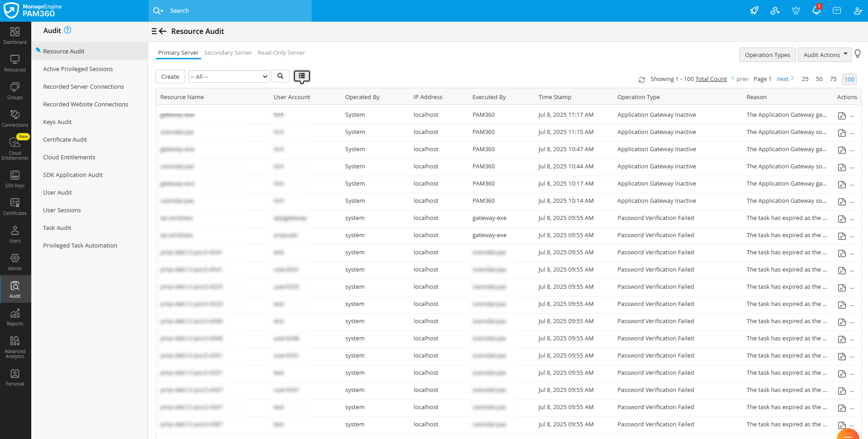Click the ManageEngine PAM360 logo
This screenshot has width=868, height=439.
(33, 10)
